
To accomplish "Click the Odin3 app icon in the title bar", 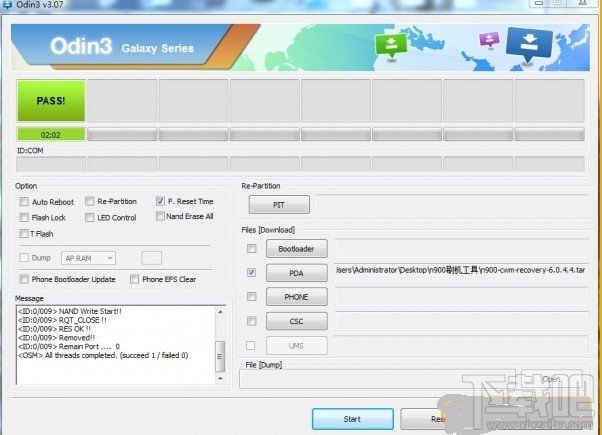I will pos(7,4).
